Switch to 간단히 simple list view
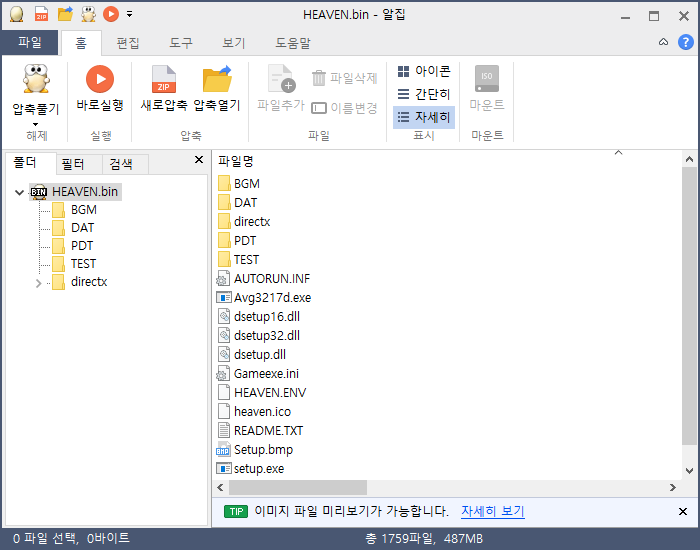Viewport: 700px width, 550px height. point(424,94)
